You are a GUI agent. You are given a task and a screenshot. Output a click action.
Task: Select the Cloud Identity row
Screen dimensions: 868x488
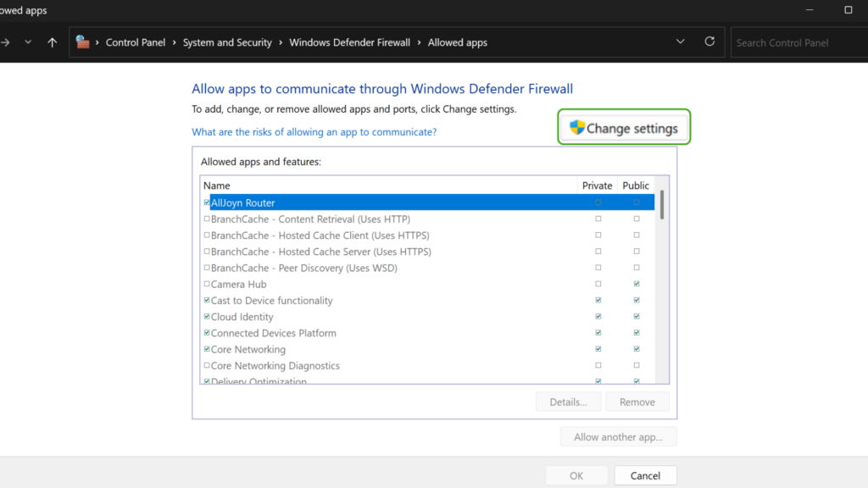[x=427, y=317]
